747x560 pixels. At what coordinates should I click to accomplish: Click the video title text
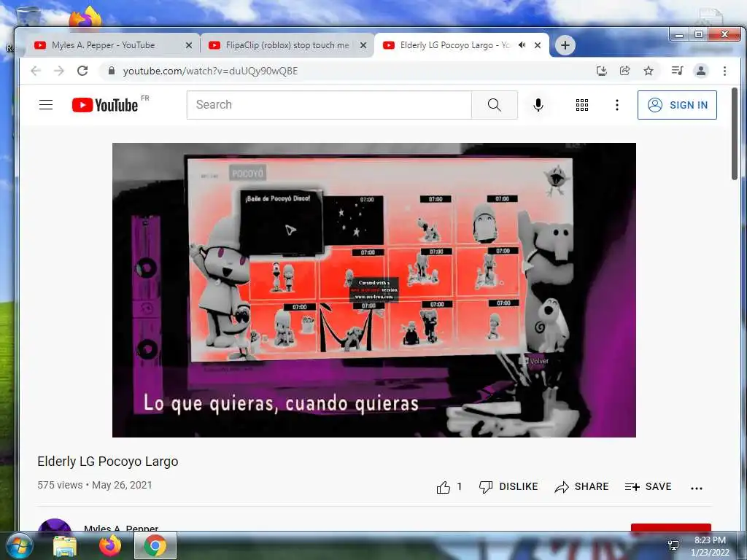tap(108, 462)
